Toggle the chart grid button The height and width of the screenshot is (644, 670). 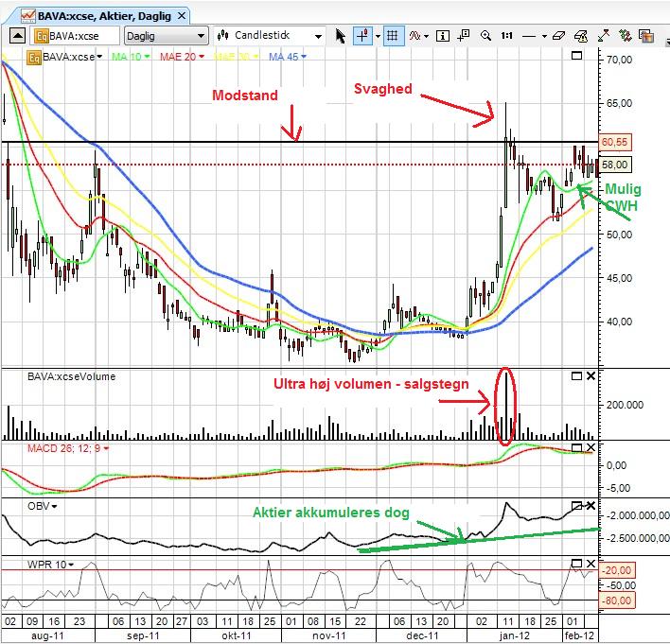393,36
